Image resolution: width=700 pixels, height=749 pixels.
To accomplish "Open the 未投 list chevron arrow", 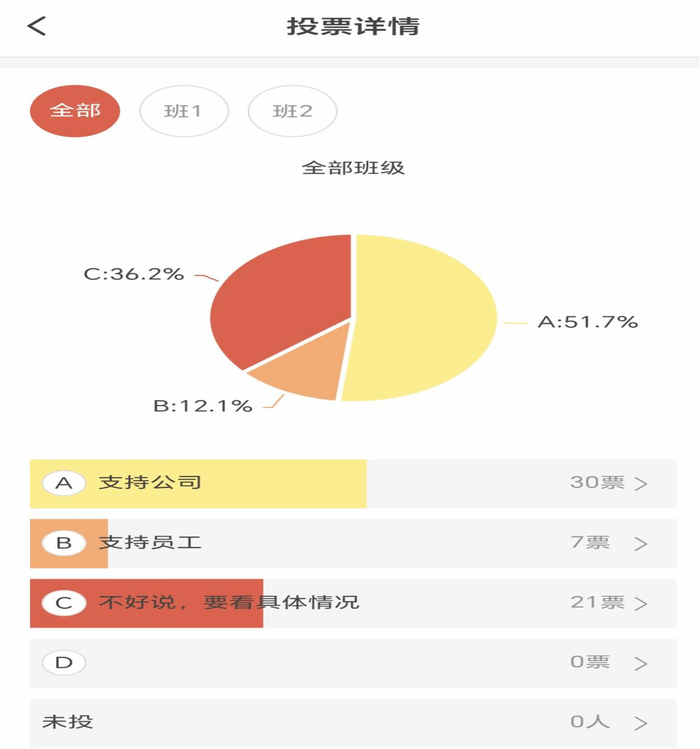I will pos(641,723).
